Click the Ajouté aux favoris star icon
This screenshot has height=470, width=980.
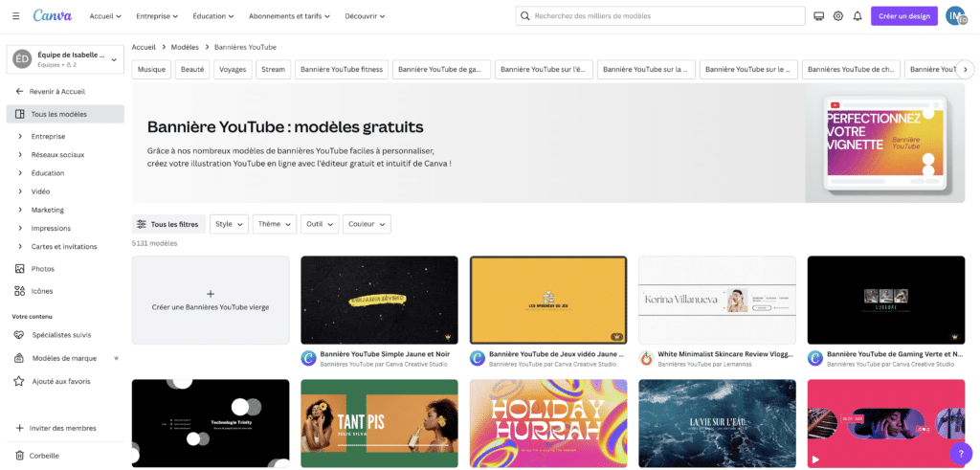(19, 381)
